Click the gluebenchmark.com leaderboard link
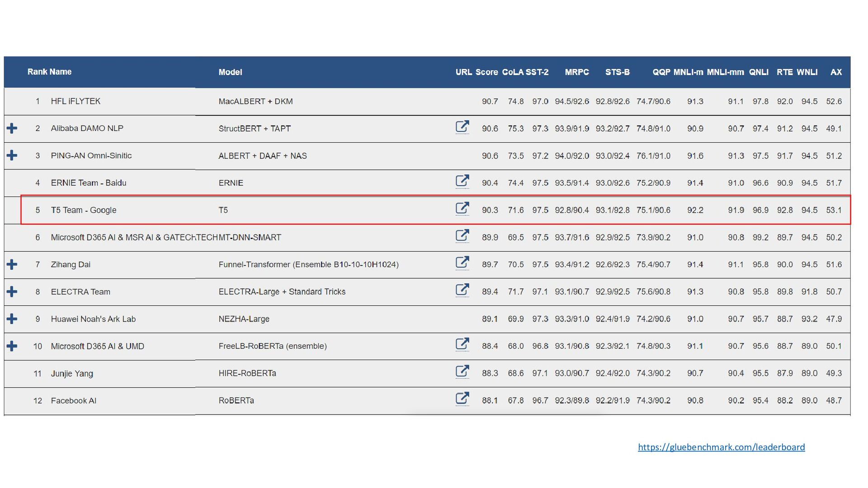 click(721, 447)
